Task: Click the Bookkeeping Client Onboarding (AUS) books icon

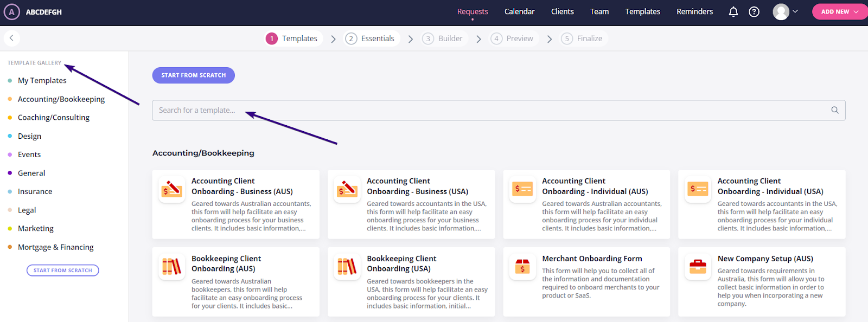Action: click(172, 267)
